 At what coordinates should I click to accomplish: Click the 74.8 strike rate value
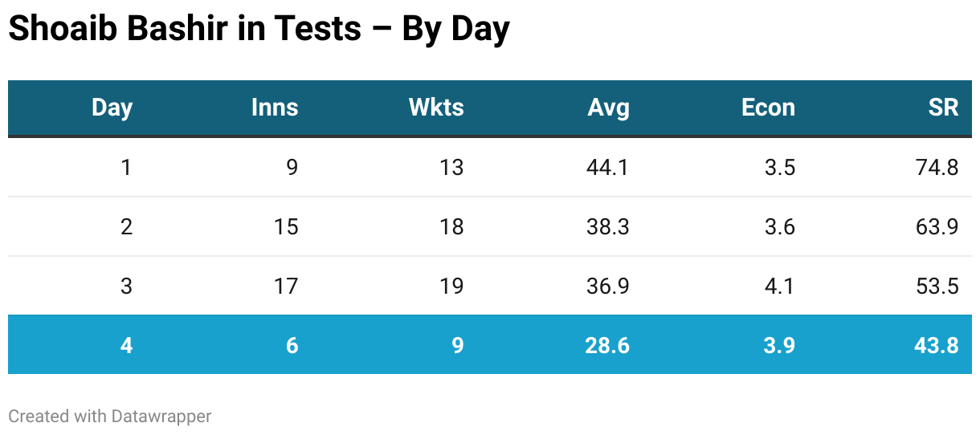click(937, 167)
